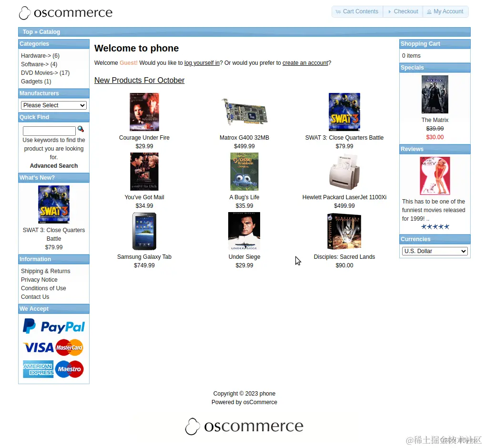Image resolution: width=485 pixels, height=448 pixels.
Task: Open the Disciples: Sacred Lands product title
Action: [x=344, y=257]
